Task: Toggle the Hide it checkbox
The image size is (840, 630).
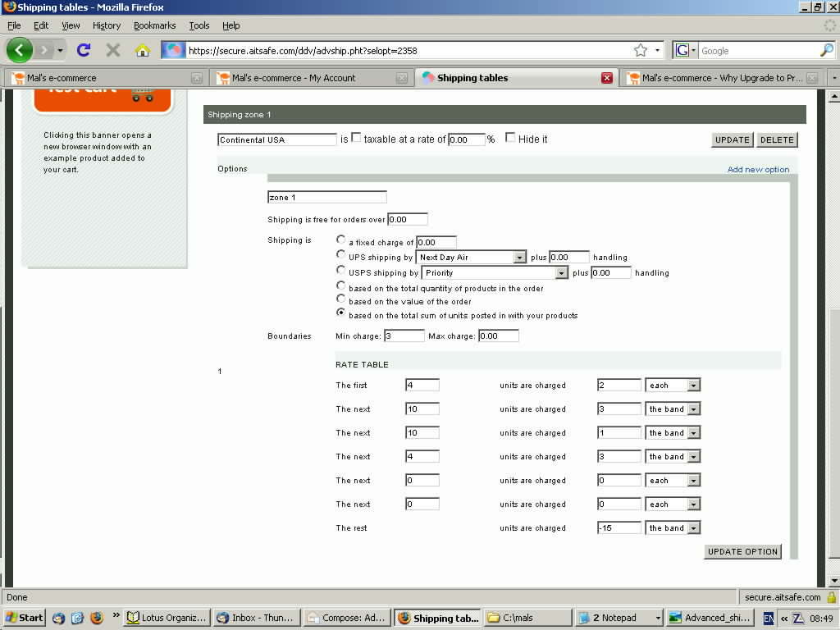Action: (510, 137)
